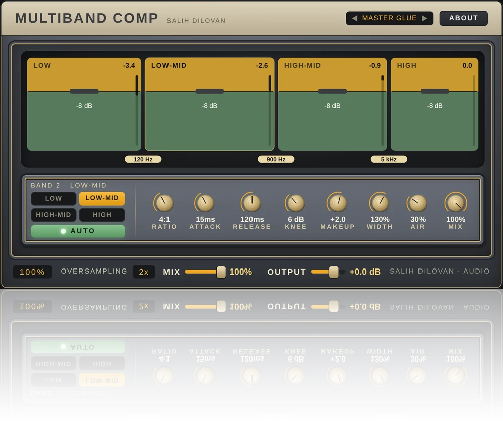Click the 5 kHz crossover handle

click(x=389, y=159)
